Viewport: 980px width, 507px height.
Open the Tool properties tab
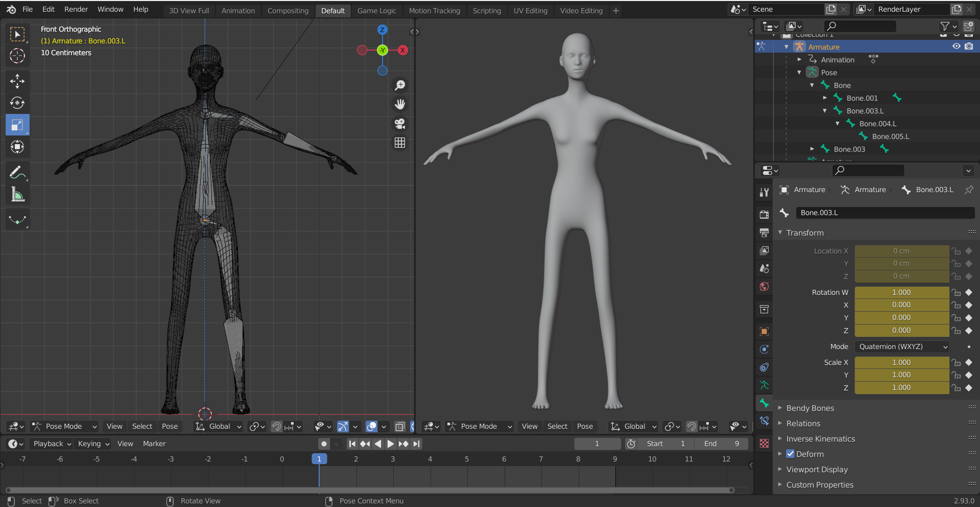(764, 192)
